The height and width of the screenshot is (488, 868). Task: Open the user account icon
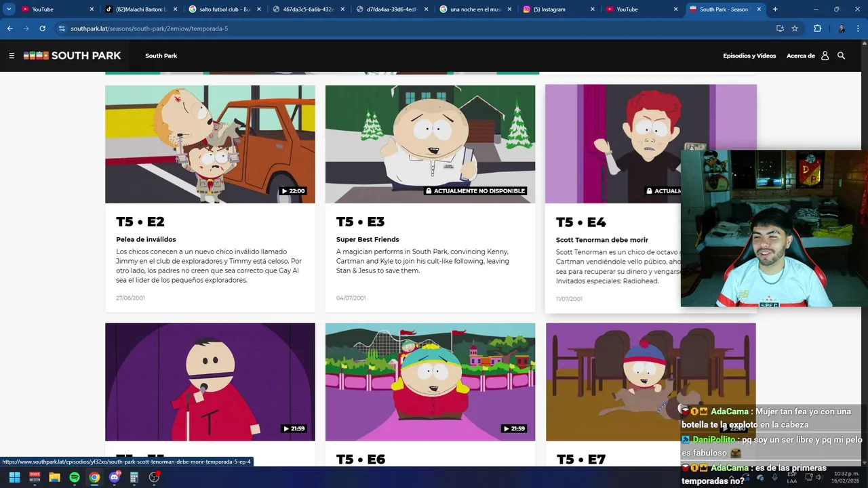point(825,56)
